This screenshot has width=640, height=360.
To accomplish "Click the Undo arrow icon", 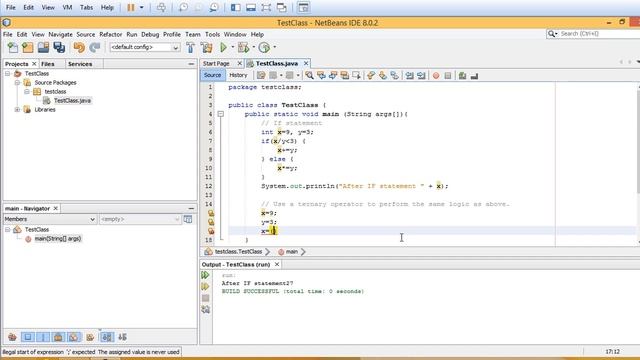I will pos(79,47).
